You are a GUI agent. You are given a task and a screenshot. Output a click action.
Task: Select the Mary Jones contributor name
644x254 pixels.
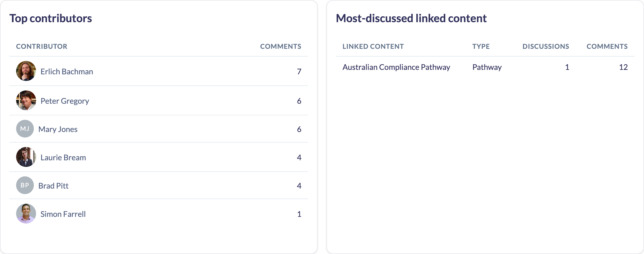click(58, 129)
